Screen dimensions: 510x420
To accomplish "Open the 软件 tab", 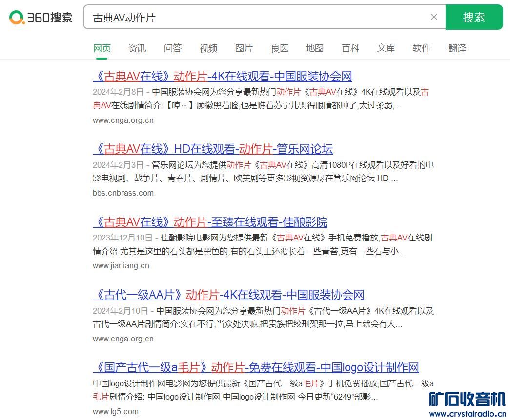I will (x=422, y=48).
